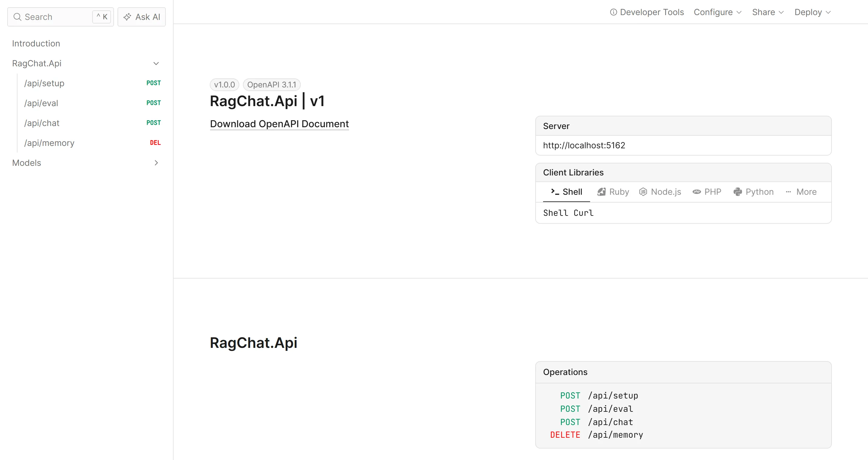Click the search magnifier icon
This screenshot has height=460, width=868.
click(x=17, y=17)
